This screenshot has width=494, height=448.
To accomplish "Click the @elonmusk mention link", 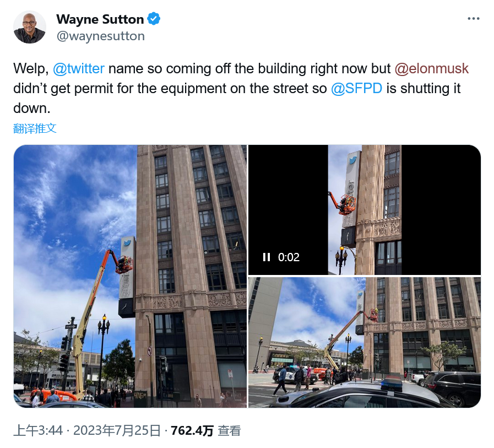I will pos(432,68).
